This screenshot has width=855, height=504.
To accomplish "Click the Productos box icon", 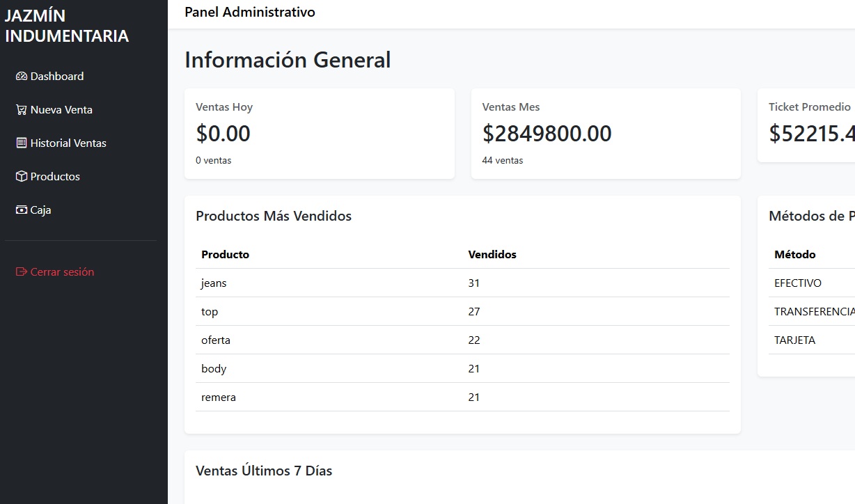I will tap(22, 177).
